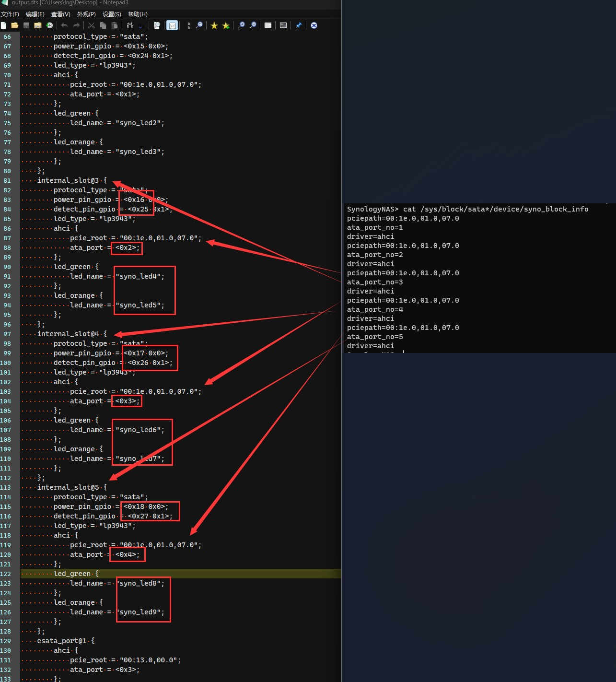The image size is (616, 682).
Task: Open the 编辑(E) menu
Action: click(x=35, y=14)
